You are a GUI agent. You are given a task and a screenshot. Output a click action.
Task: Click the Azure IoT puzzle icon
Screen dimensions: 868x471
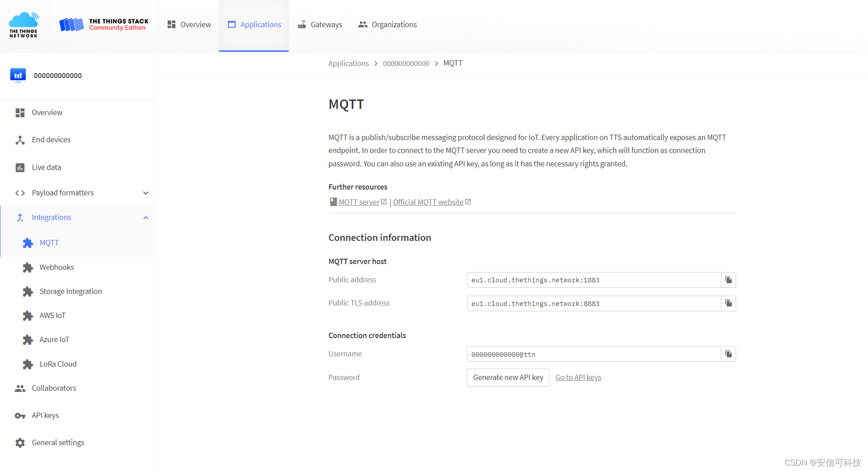[x=28, y=340]
